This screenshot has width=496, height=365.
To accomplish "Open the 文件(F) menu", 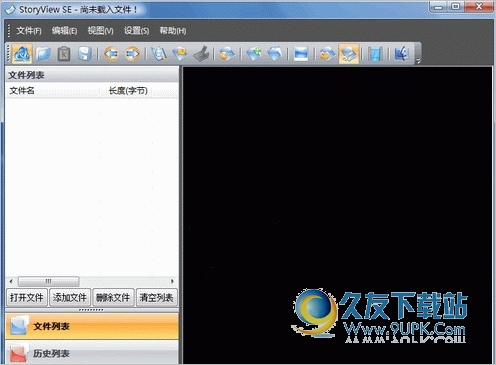I will (x=29, y=31).
